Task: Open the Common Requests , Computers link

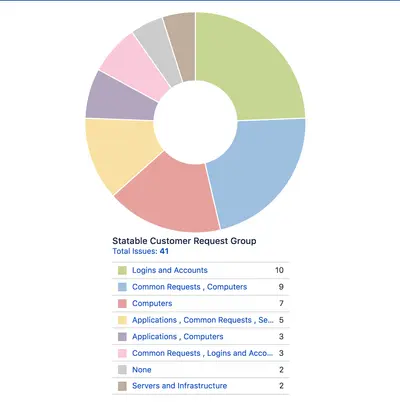Action: pos(189,287)
